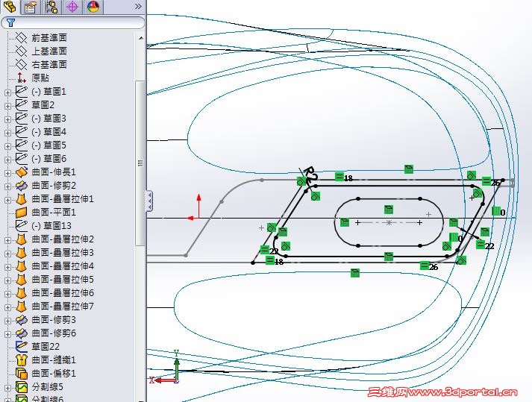Click the sketch origin red arrows
The height and width of the screenshot is (402, 532).
click(x=195, y=207)
